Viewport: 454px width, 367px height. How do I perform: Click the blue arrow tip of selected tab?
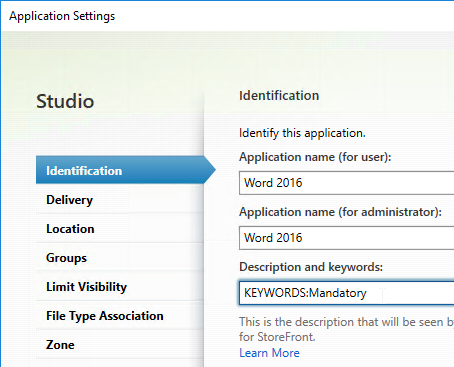(x=210, y=170)
